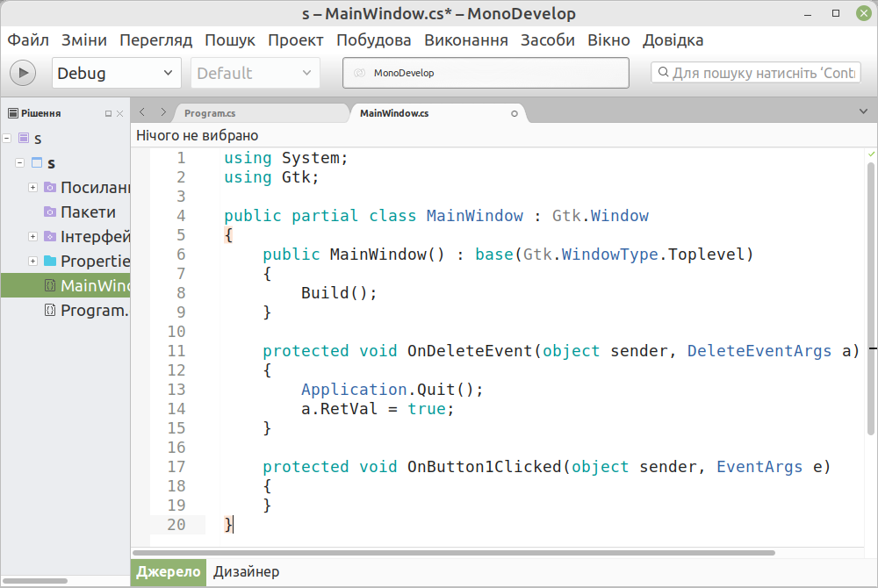Open the Перегляд menu
Screen dimensions: 878x588
click(x=155, y=40)
